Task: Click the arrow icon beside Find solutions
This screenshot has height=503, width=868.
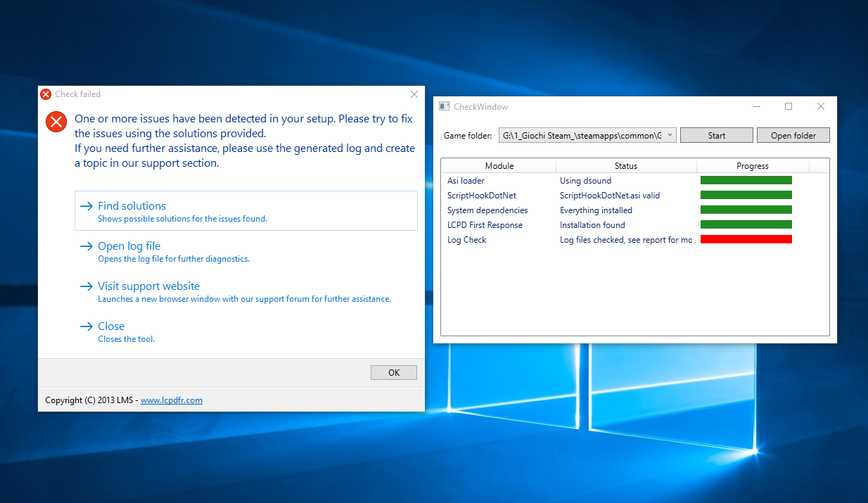Action: coord(87,206)
